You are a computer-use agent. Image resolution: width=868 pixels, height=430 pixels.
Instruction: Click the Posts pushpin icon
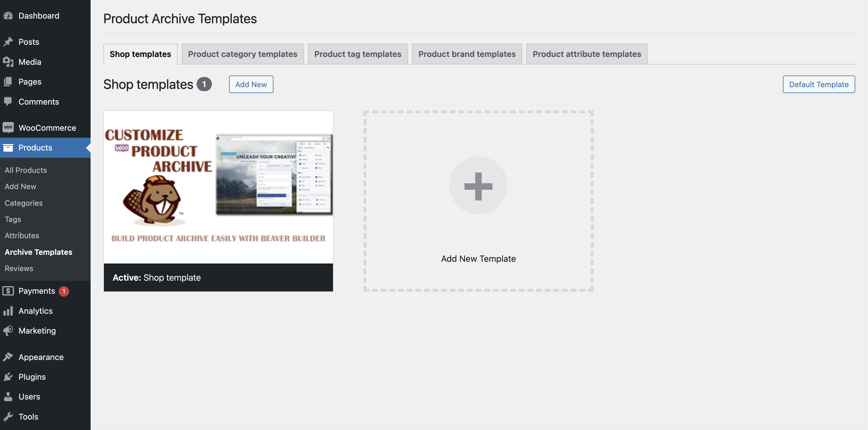coord(8,42)
